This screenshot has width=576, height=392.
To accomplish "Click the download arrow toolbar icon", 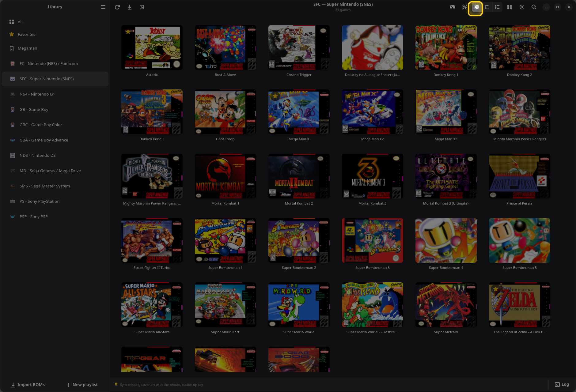I will pos(130,7).
